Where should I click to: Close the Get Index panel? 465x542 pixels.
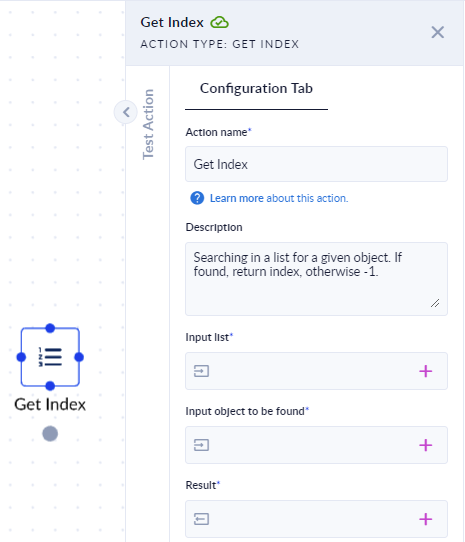(x=437, y=32)
